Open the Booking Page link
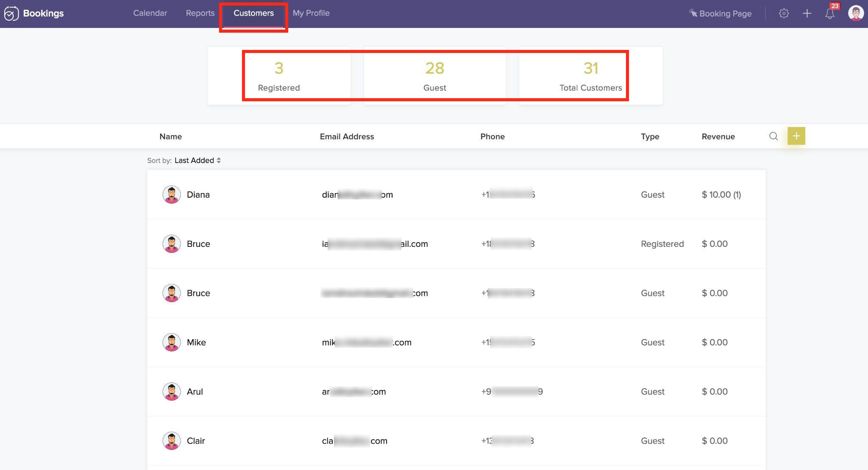Screen dimensions: 868x470 pyautogui.click(x=720, y=14)
